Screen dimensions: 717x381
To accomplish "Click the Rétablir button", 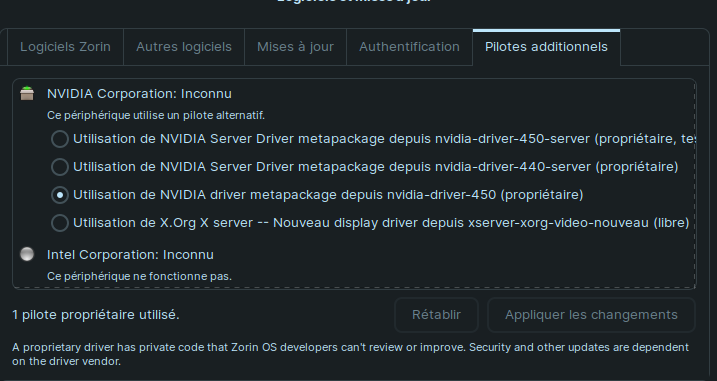I will coord(436,315).
